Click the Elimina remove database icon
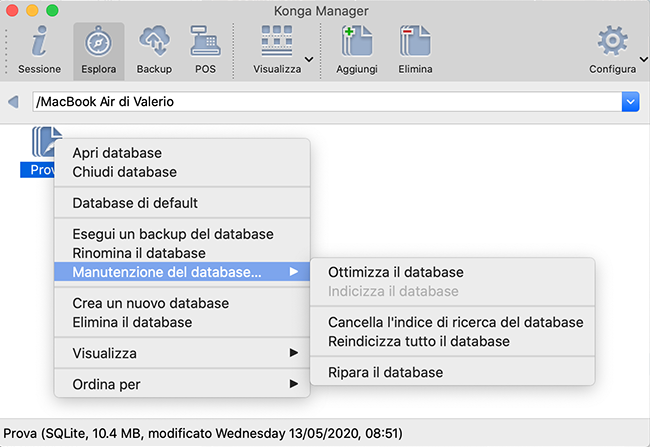650x447 pixels. click(414, 42)
